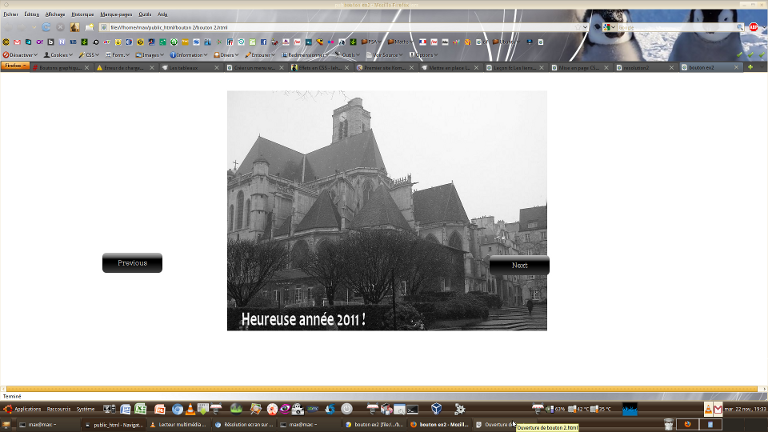Open the search engine selector dropdown
This screenshot has width=768, height=432.
609,27
